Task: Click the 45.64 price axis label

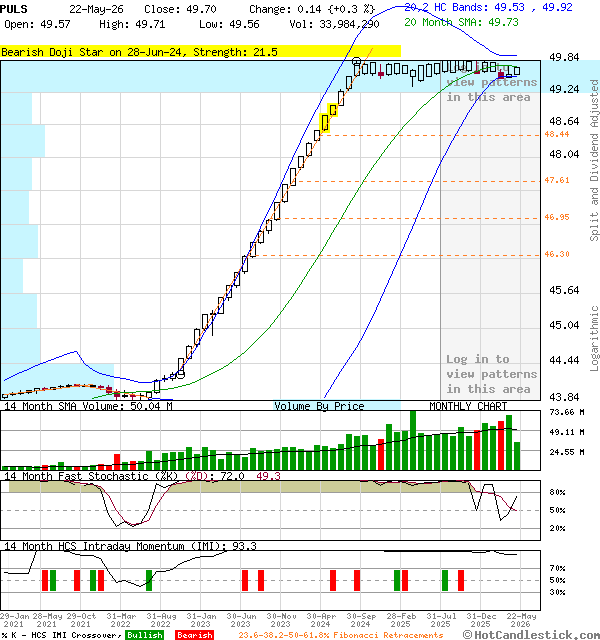Action: tap(564, 290)
